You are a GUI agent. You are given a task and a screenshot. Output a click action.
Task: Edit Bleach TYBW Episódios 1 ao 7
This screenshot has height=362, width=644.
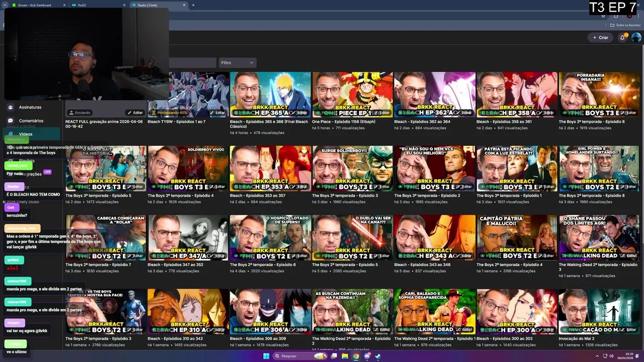click(x=217, y=113)
